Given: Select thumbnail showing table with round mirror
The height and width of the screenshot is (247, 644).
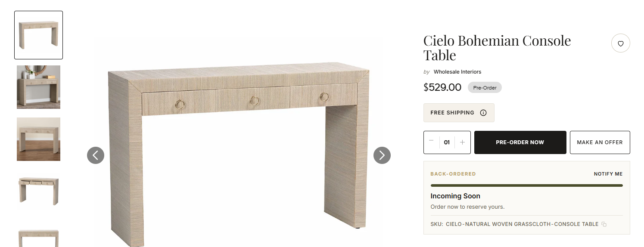Looking at the screenshot, I should click(39, 87).
